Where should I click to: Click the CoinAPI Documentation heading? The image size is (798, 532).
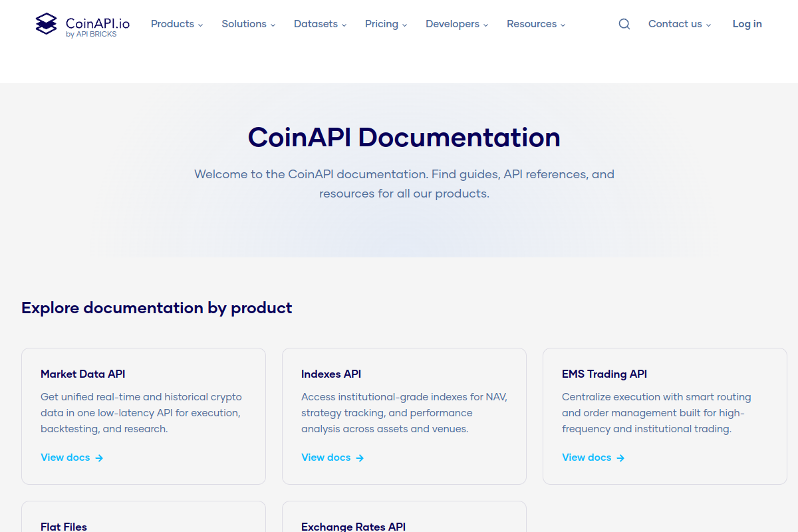pyautogui.click(x=404, y=138)
